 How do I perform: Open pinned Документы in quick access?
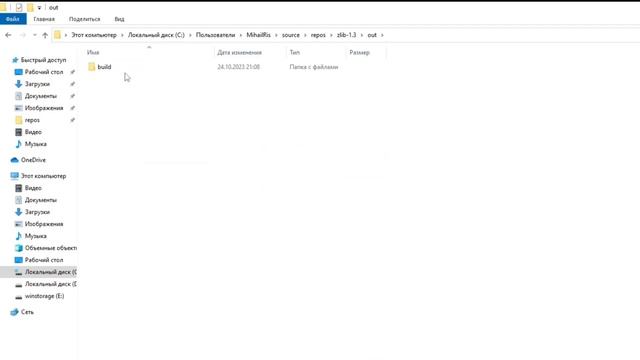(40, 96)
